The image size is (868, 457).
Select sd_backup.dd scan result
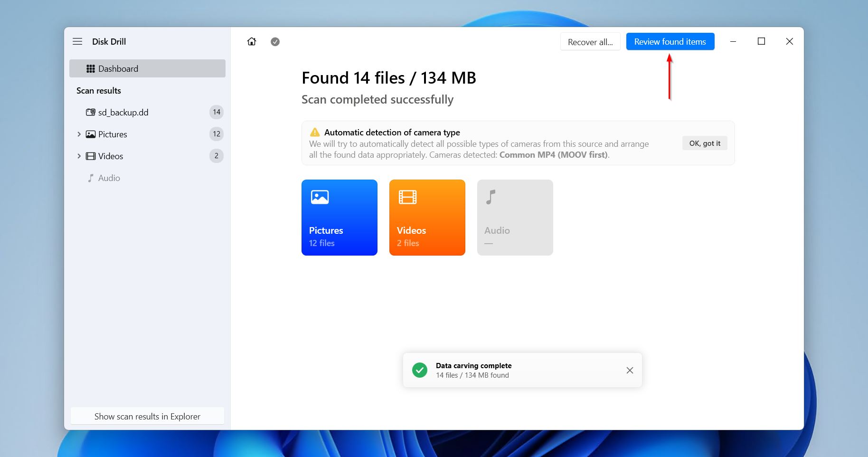123,113
